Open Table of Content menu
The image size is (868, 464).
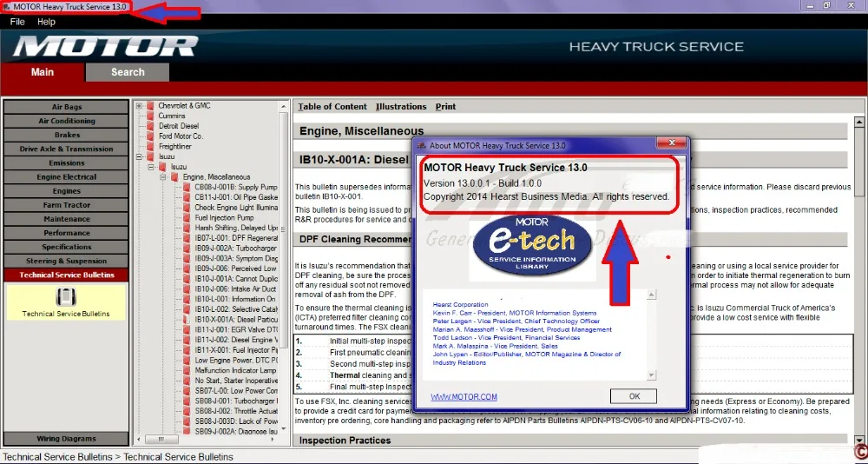pyautogui.click(x=332, y=106)
